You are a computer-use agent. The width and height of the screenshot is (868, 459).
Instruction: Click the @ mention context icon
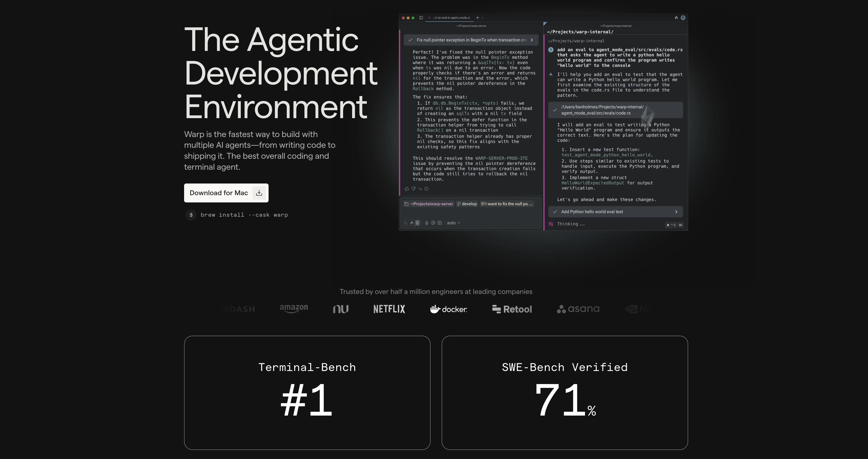coord(433,223)
